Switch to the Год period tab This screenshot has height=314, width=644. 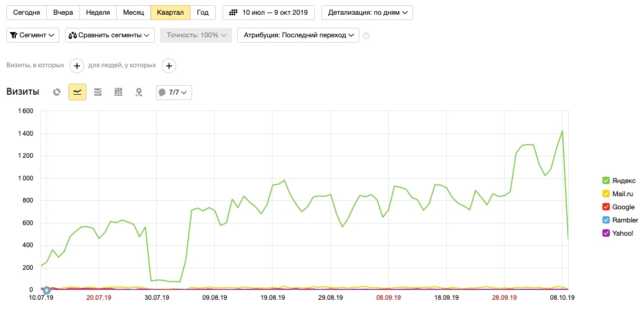pyautogui.click(x=203, y=13)
